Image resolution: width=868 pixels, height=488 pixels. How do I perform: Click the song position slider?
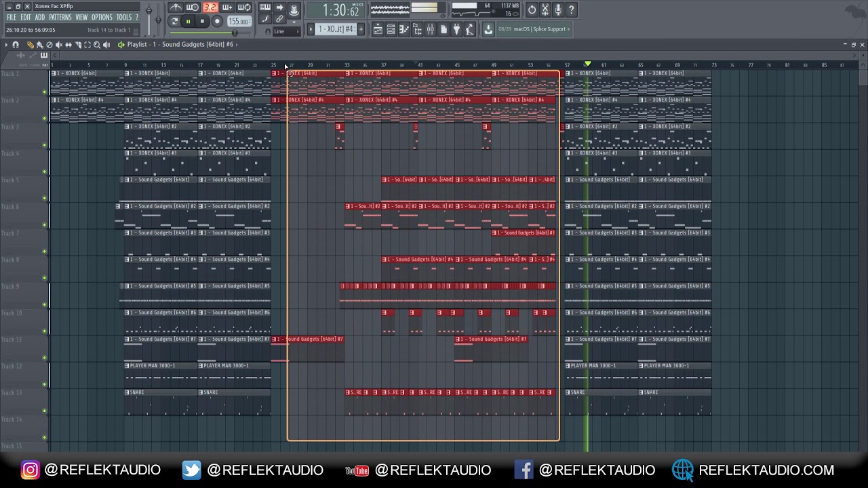point(210,33)
